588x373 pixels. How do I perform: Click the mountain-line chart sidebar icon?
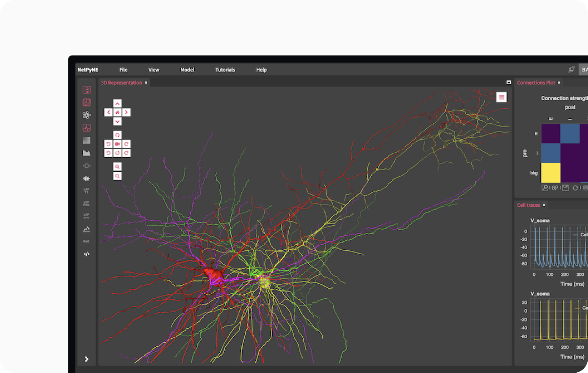point(87,229)
